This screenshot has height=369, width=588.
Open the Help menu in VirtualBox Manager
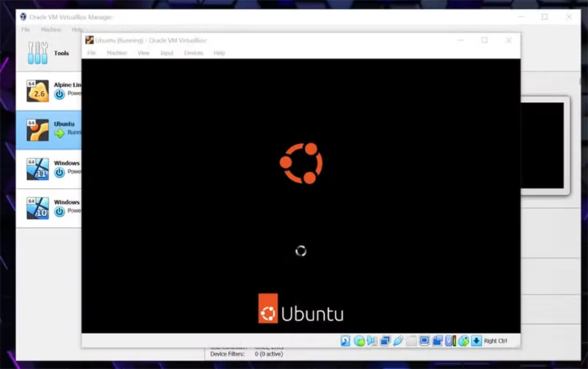click(77, 29)
